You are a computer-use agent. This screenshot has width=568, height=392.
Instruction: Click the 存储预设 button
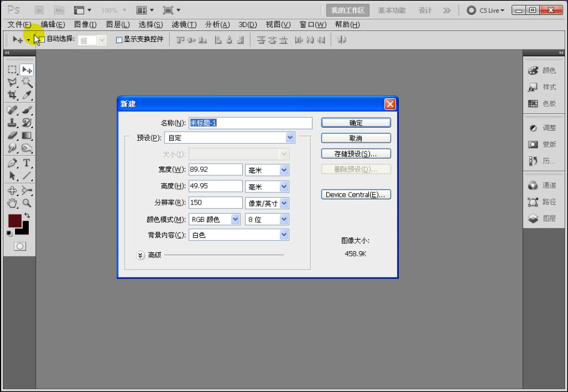(355, 153)
